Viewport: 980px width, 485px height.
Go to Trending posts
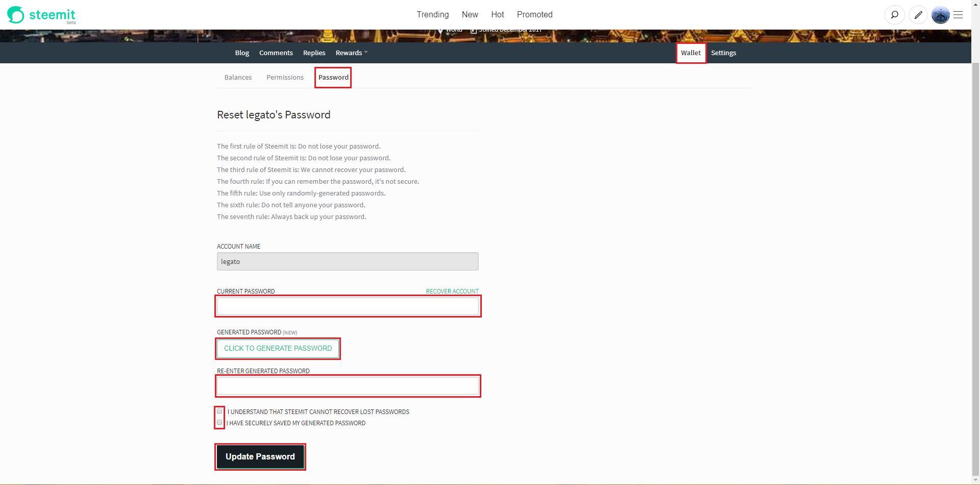(432, 14)
